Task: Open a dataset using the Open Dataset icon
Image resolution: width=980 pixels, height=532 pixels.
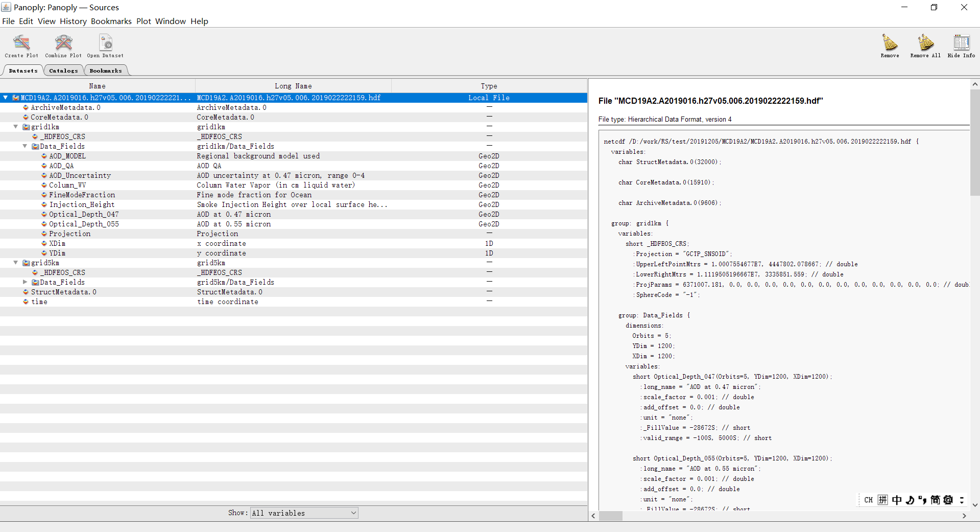Action: point(105,45)
